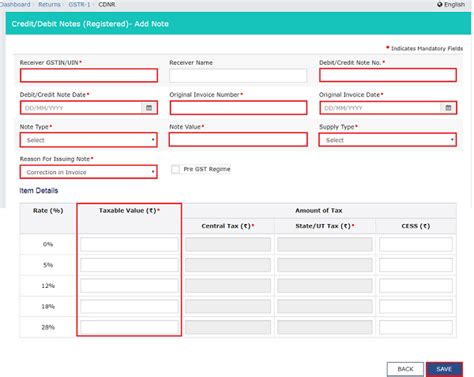
Task: Click the State/UT Tax field for 0%
Action: pos(325,244)
